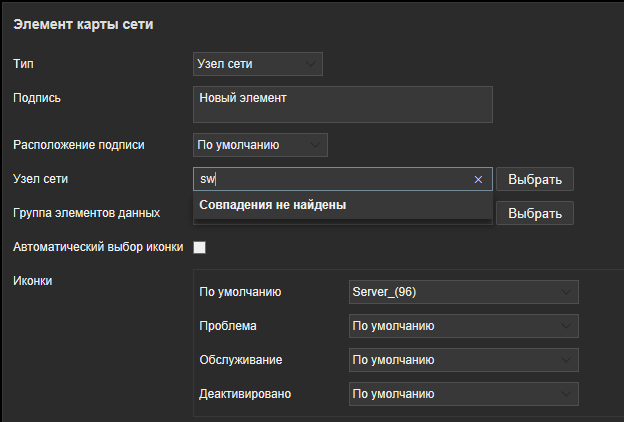Clear the Узел сети search field

point(478,180)
